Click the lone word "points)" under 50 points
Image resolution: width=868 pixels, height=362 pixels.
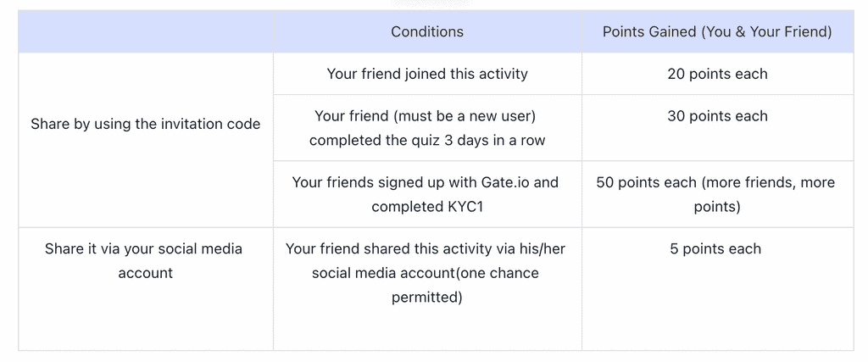[x=717, y=206]
